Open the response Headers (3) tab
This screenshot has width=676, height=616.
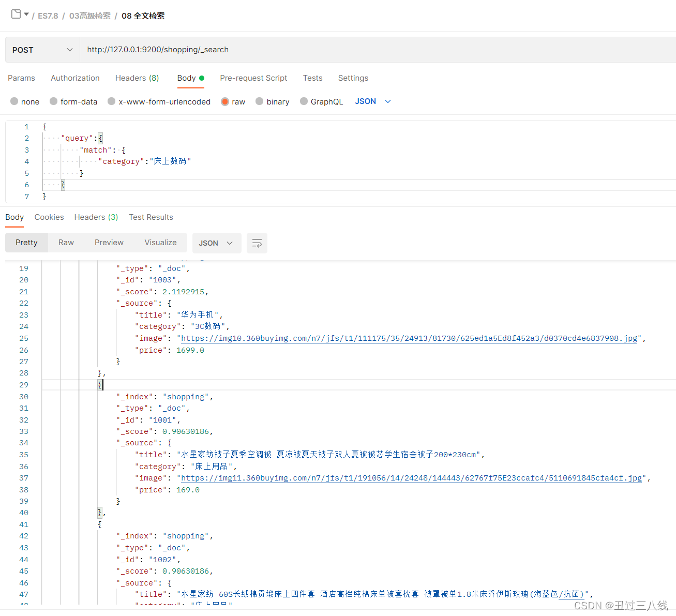tap(96, 217)
